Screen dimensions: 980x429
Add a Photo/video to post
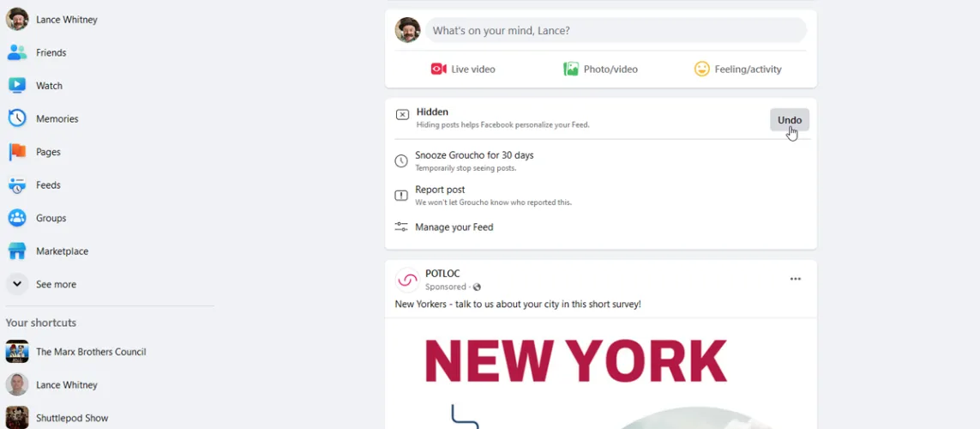pyautogui.click(x=601, y=69)
